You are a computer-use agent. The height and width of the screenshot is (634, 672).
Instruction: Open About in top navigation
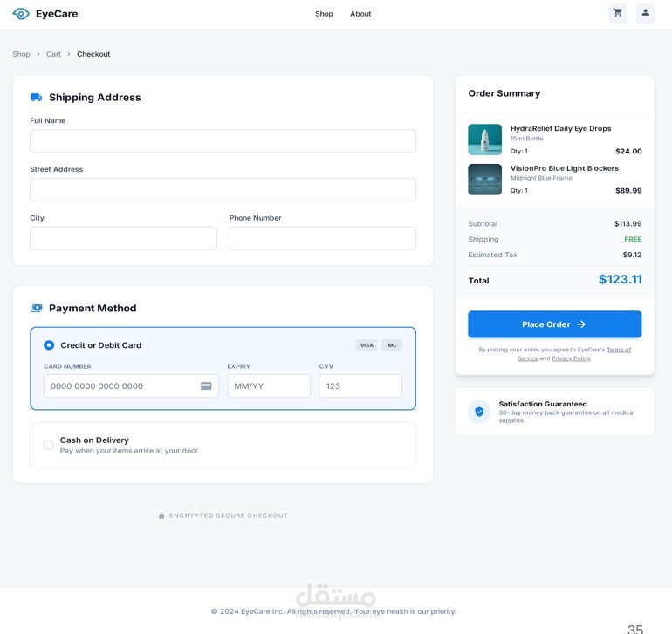pos(360,14)
